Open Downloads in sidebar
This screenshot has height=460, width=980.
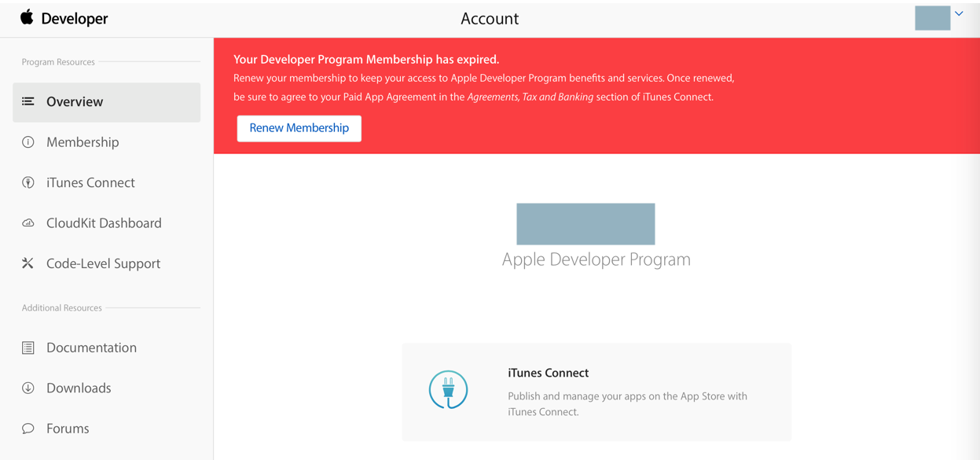pos(79,388)
